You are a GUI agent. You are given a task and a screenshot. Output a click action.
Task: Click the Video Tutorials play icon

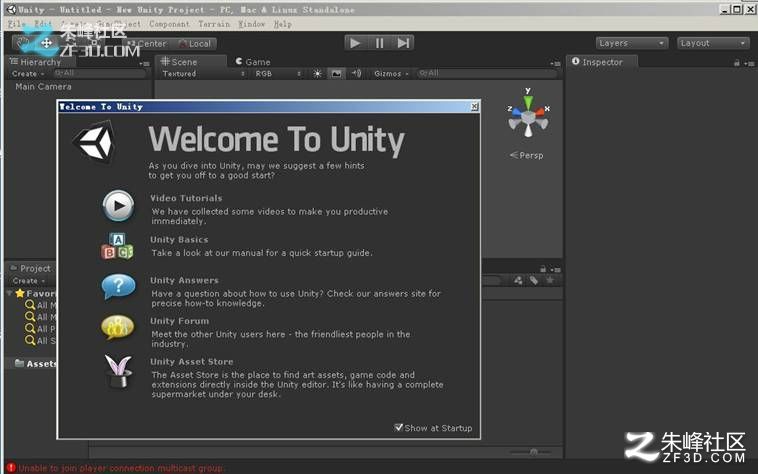click(118, 206)
